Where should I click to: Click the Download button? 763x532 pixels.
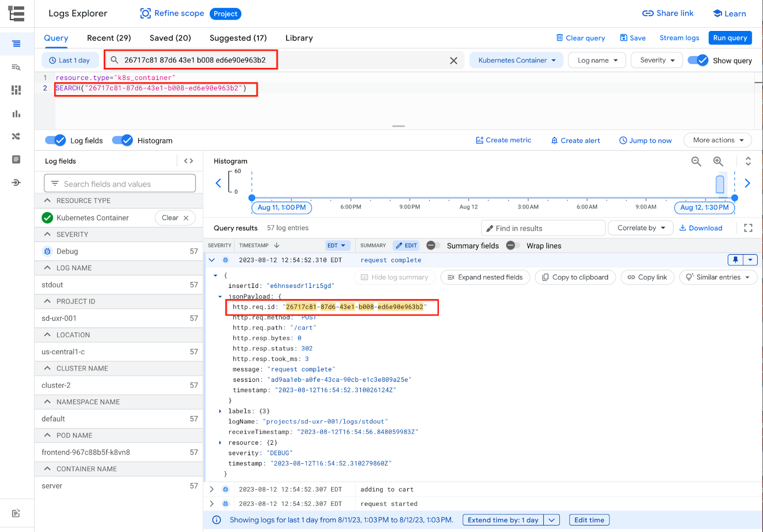[x=701, y=228]
